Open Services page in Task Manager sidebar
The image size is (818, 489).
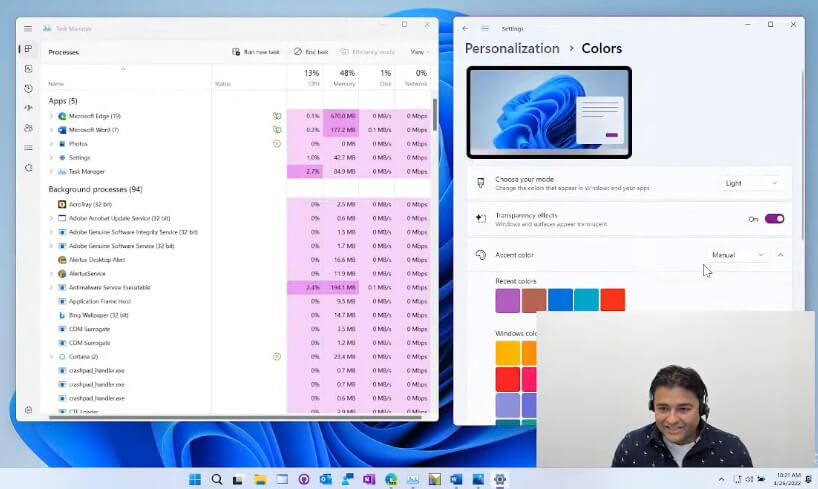tap(28, 168)
